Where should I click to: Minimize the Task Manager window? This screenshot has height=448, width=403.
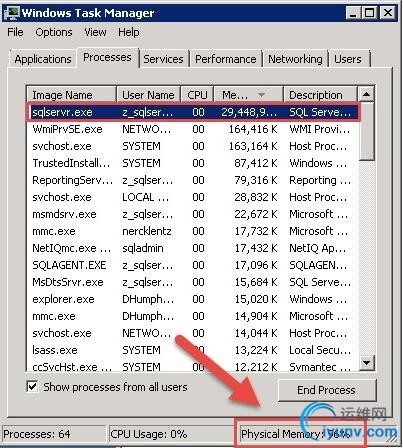tap(353, 13)
